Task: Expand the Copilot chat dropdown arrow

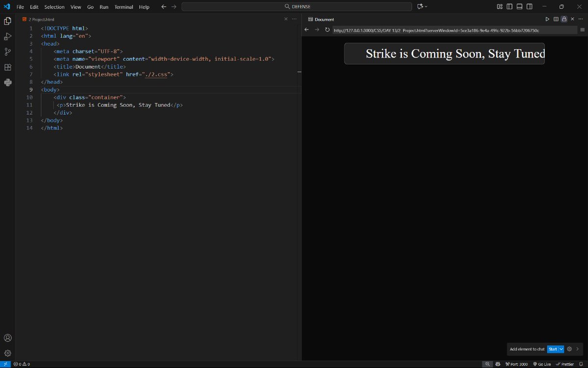Action: (x=426, y=6)
